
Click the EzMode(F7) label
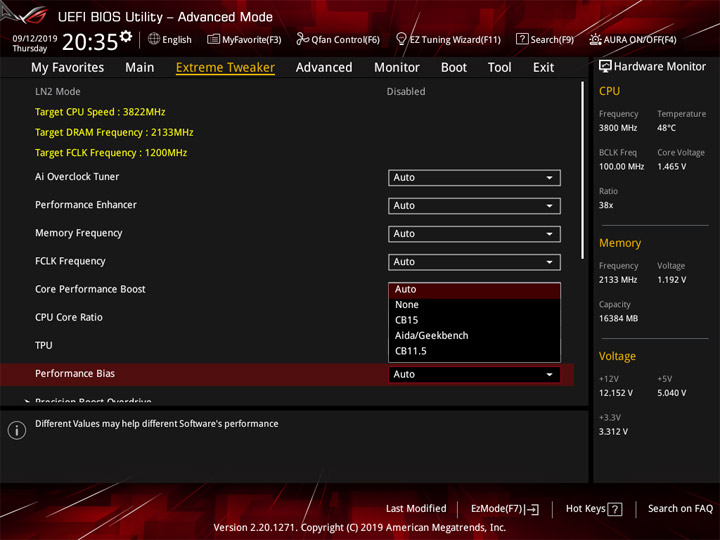click(x=497, y=509)
